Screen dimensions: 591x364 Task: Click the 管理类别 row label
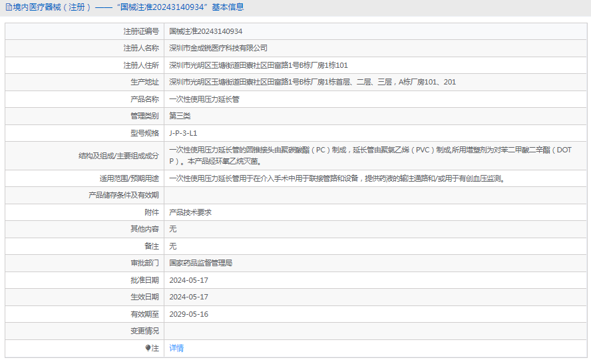(144, 116)
